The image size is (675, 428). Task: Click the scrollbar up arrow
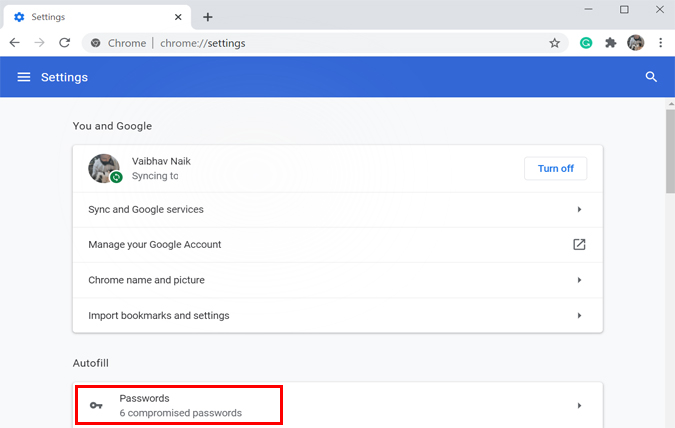pos(671,104)
